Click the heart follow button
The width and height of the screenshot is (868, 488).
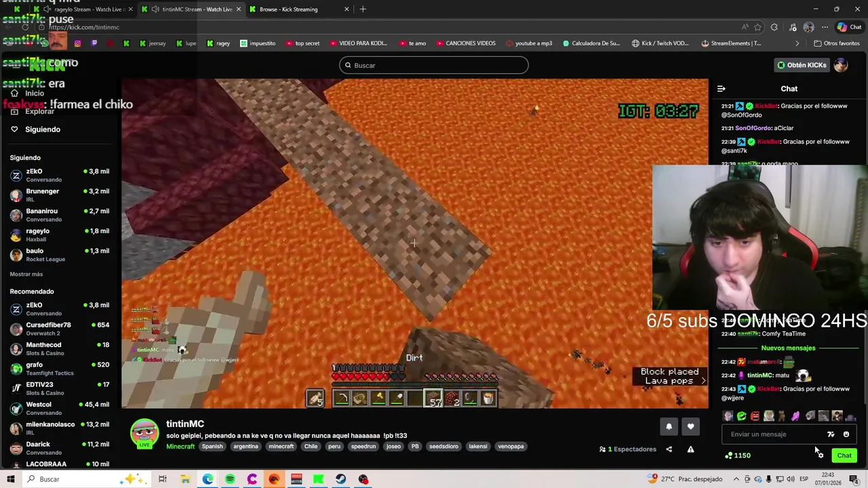[690, 426]
